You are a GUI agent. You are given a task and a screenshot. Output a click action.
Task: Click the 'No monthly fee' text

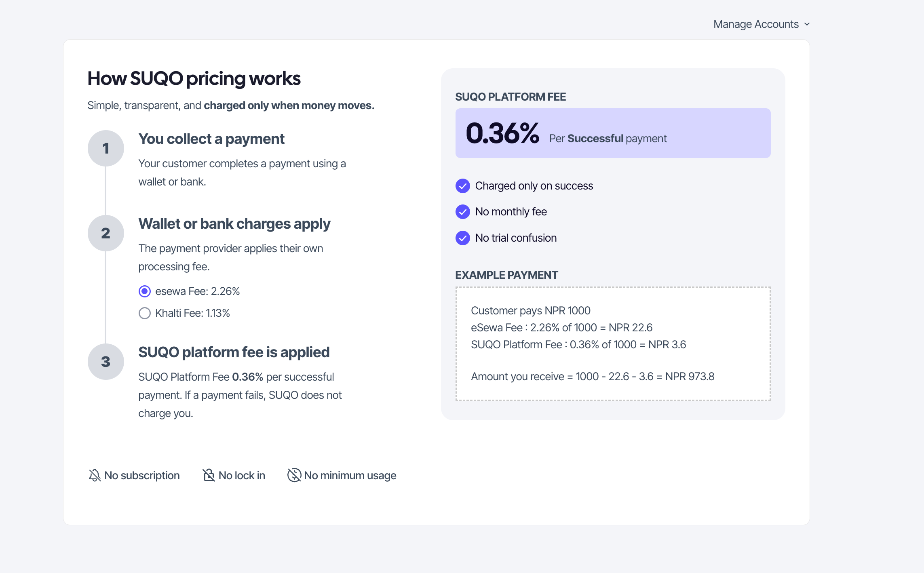click(x=511, y=212)
